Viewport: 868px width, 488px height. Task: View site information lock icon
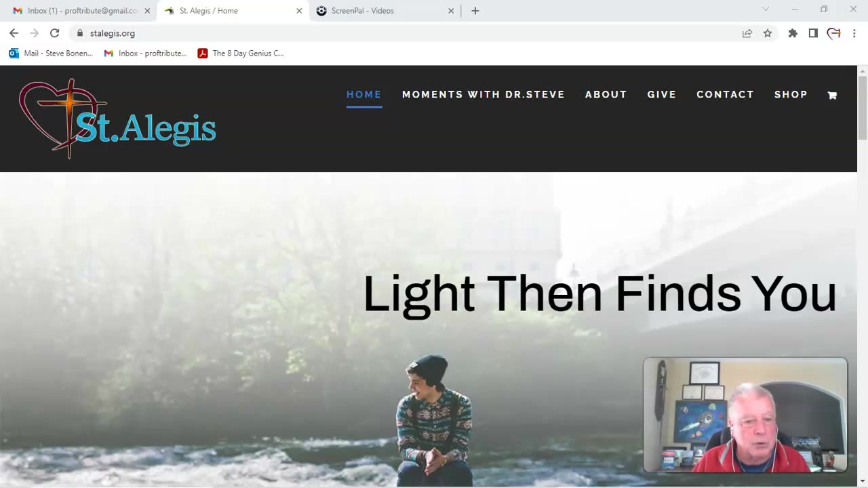(80, 33)
